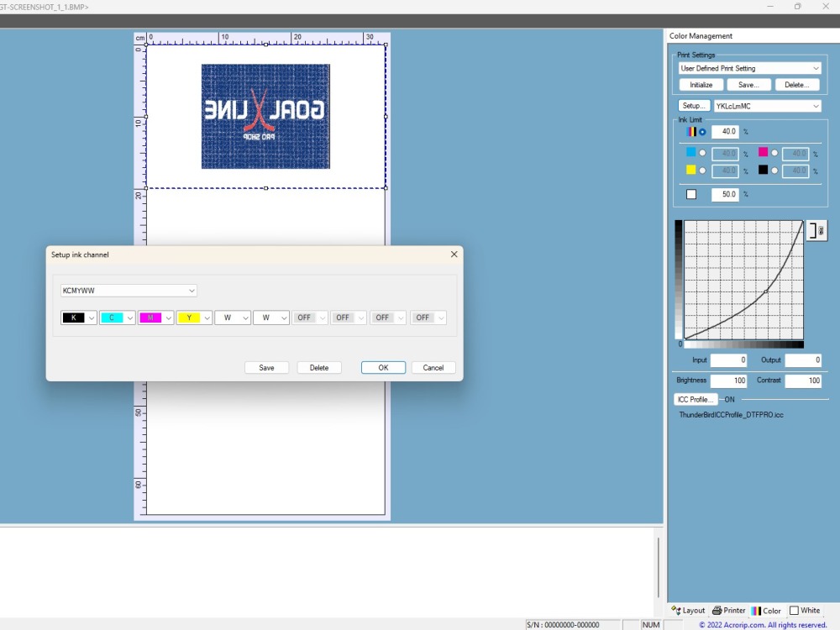Select the black ink limit radio button
This screenshot has height=630, width=840.
click(x=774, y=171)
